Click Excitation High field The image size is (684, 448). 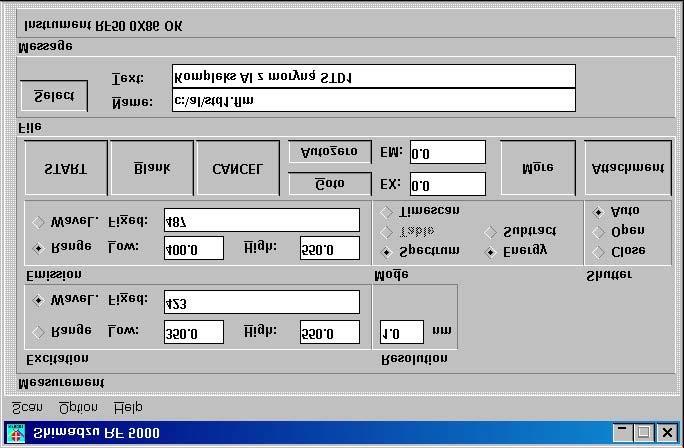coord(330,332)
